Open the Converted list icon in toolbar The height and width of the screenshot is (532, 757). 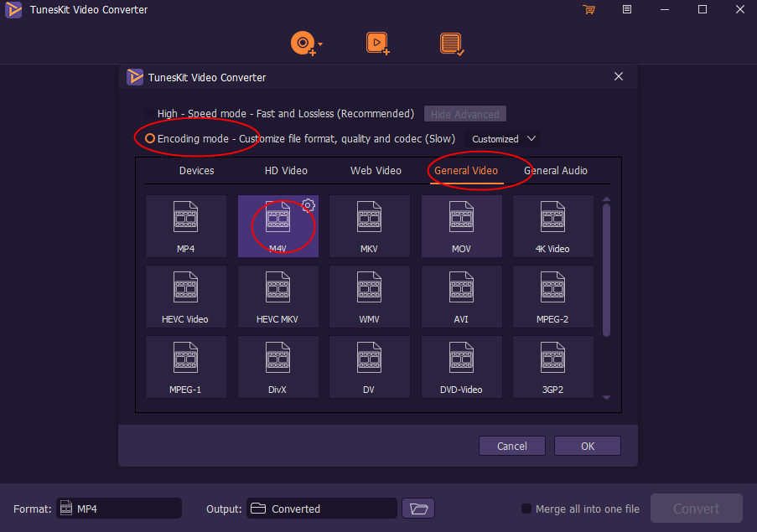point(452,44)
